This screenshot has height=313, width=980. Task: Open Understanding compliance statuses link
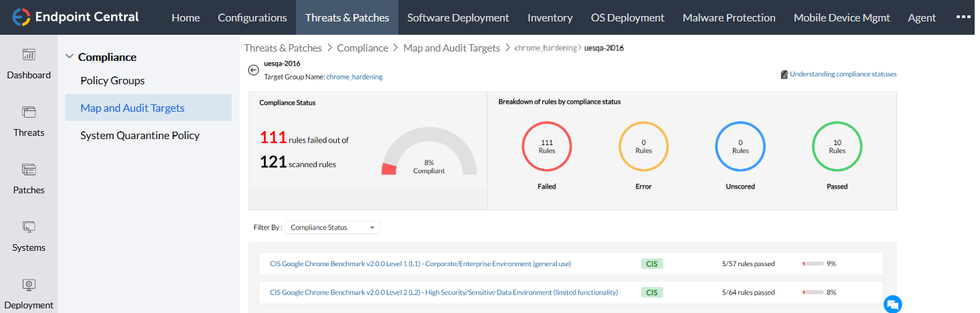(842, 74)
